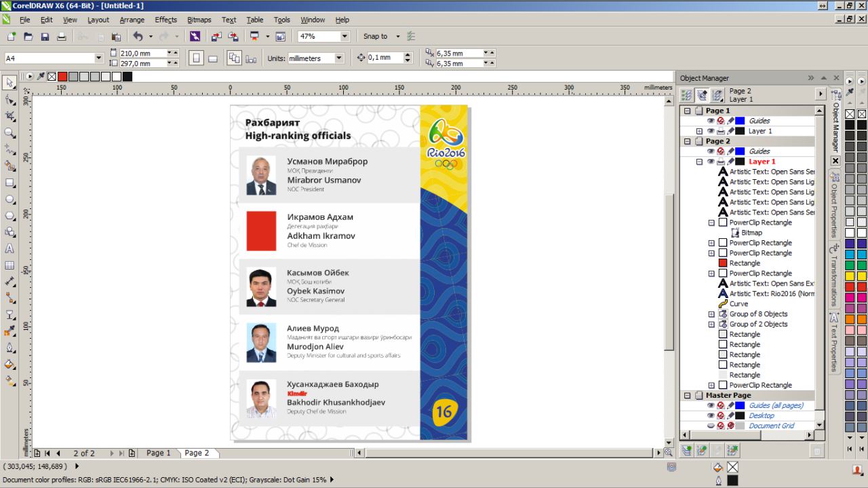Toggle visibility of Page 1 Layer 1
868x488 pixels.
[711, 131]
